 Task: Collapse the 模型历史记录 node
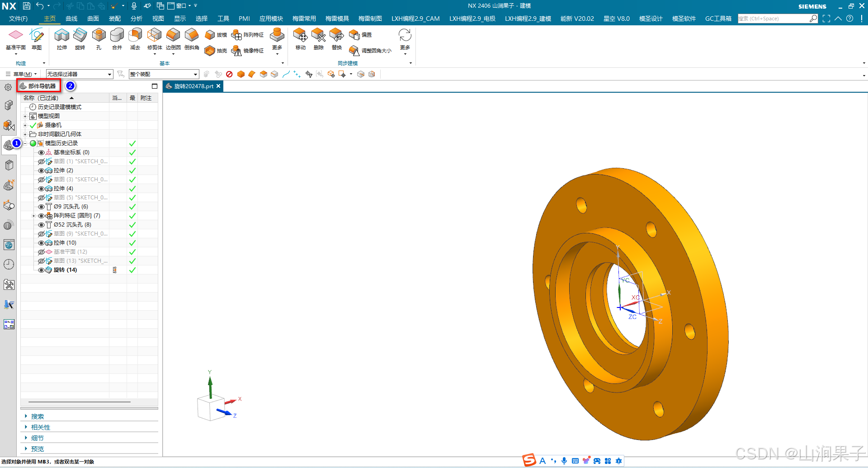(x=25, y=143)
